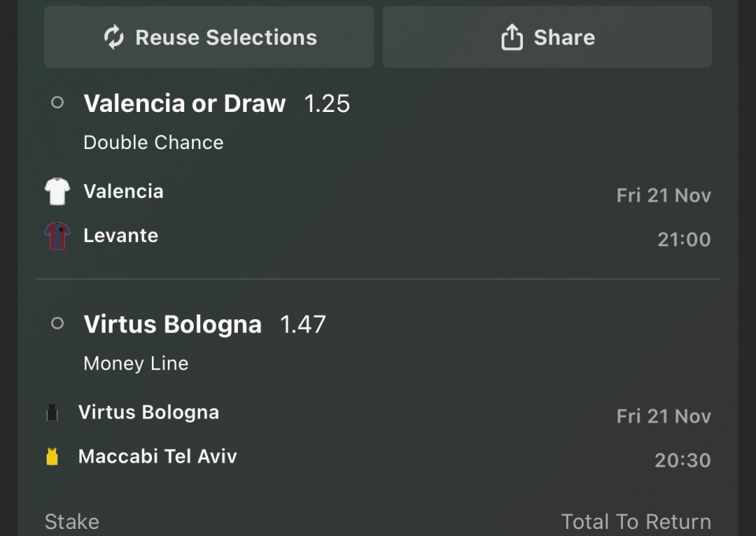Open the Virtus Bologna selection heading
Image resolution: width=756 pixels, height=536 pixels.
coord(172,324)
